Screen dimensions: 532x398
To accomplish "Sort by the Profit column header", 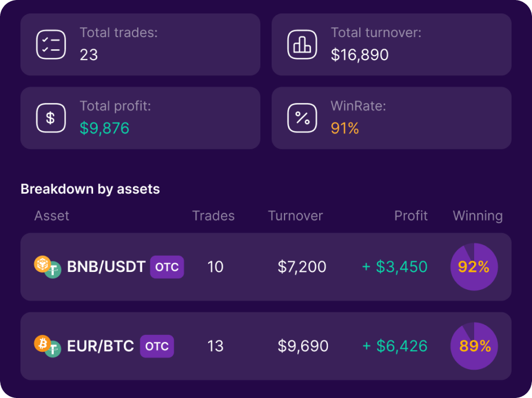I will tap(411, 216).
